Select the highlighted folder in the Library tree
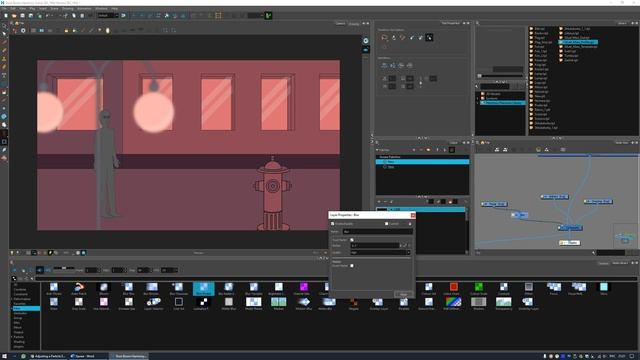 [503, 102]
